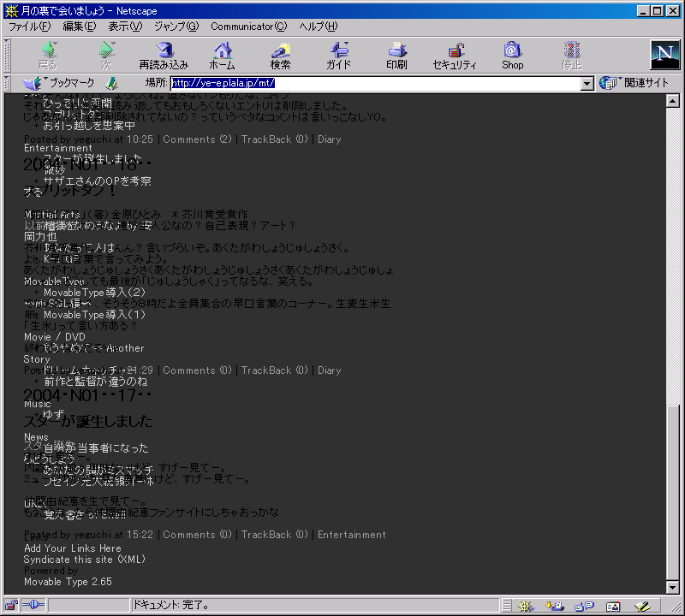
Task: Click the security padlock in the status bar
Action: (11, 605)
